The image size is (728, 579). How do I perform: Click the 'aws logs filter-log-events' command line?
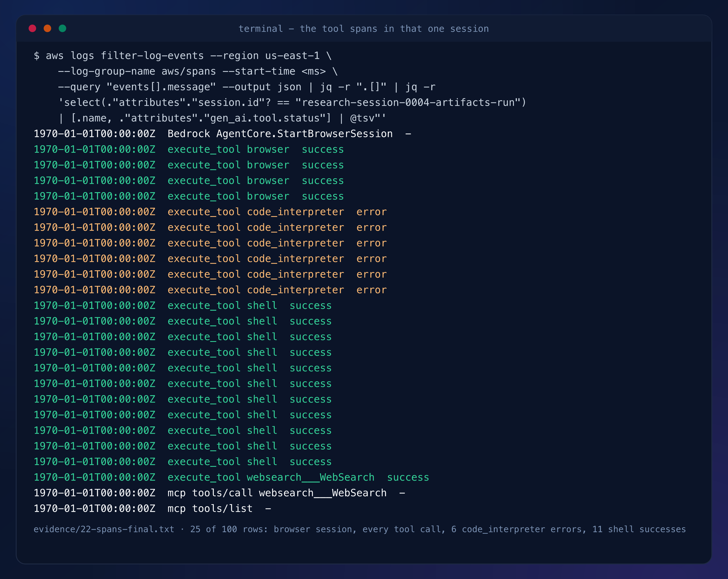click(x=183, y=56)
